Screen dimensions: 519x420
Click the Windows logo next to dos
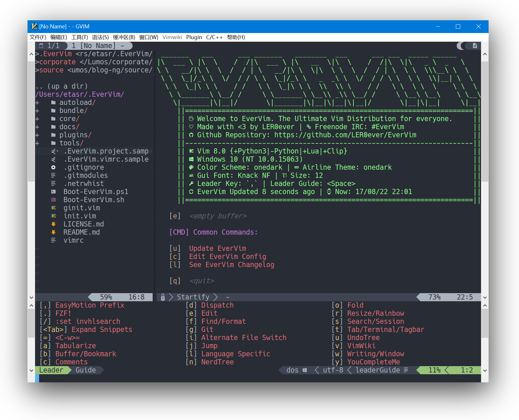[x=305, y=370]
